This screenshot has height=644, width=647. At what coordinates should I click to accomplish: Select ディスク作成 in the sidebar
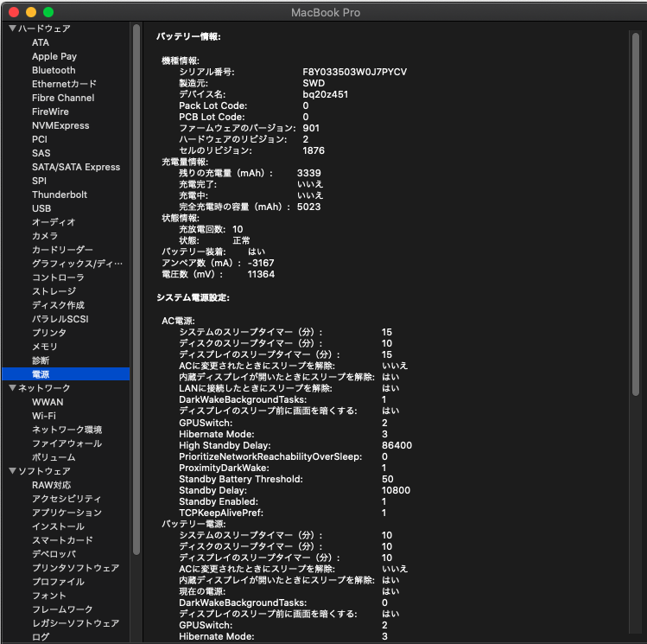[58, 305]
